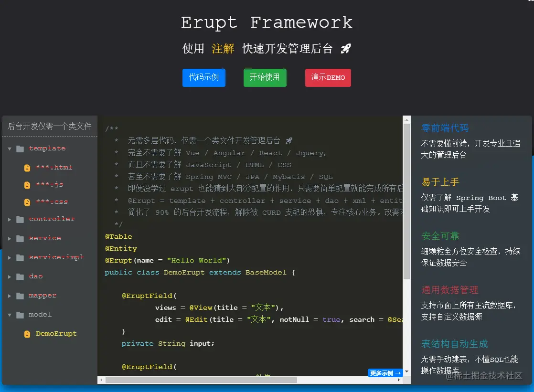Viewport: 534px width, 392px height.
Task: Click the scroll-left arrow of code panel
Action: (x=101, y=380)
